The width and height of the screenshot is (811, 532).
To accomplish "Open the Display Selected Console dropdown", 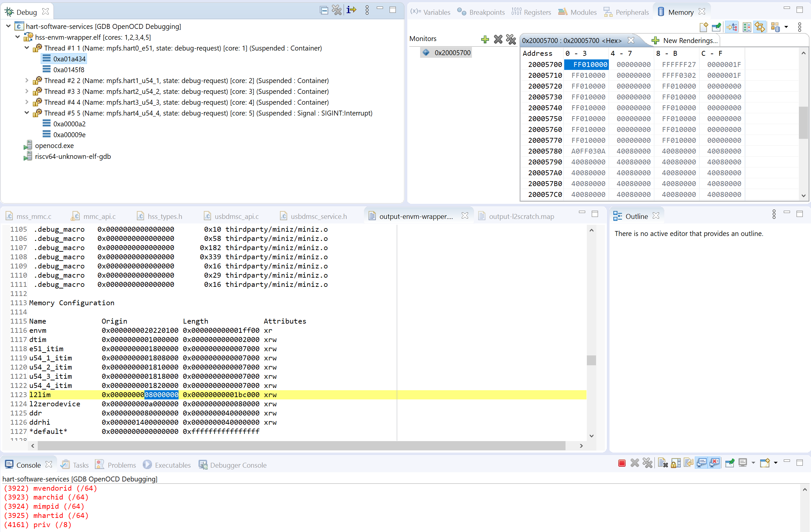I will [754, 463].
